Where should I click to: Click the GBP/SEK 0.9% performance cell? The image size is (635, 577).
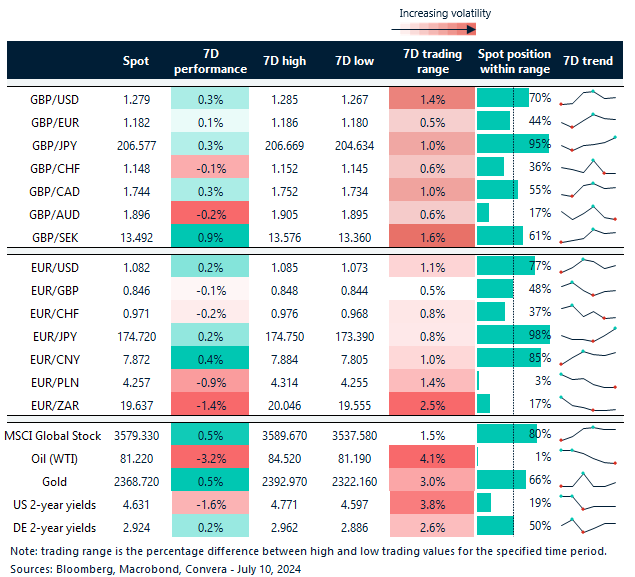[x=210, y=236]
